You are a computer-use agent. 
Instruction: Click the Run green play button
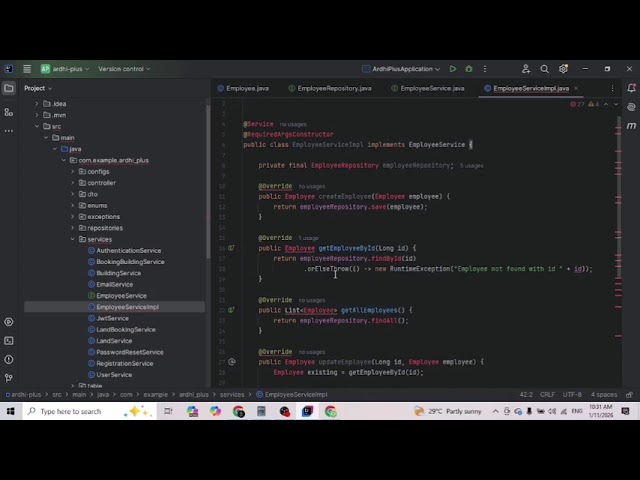point(453,69)
